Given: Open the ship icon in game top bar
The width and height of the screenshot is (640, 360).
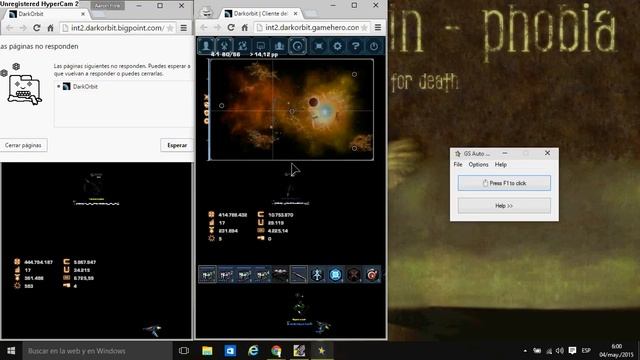Looking at the screenshot, I should [x=224, y=46].
